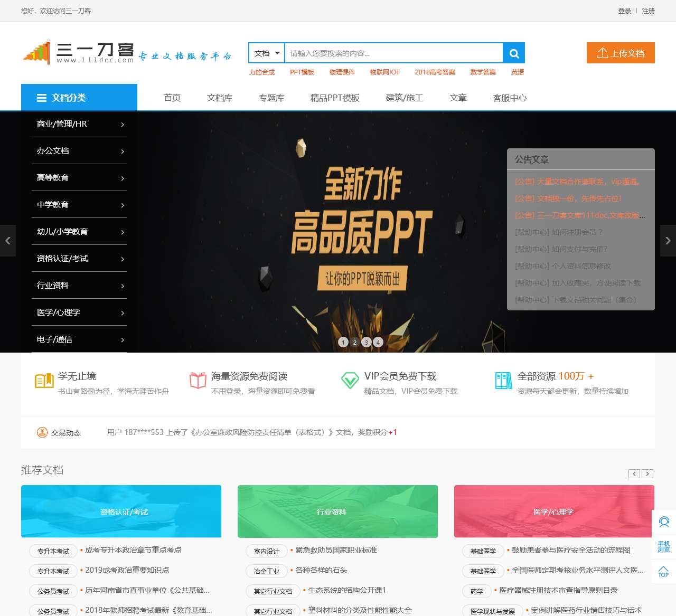
Task: Switch to banner slide 1
Action: (343, 342)
